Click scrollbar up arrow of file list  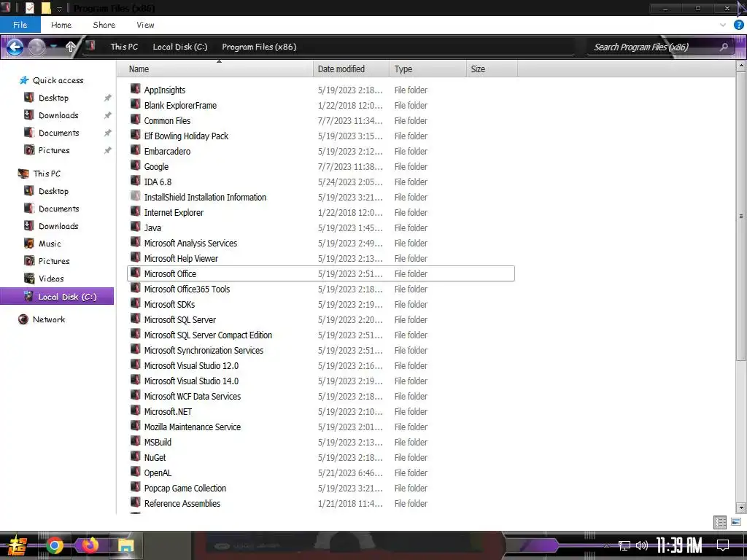(741, 66)
